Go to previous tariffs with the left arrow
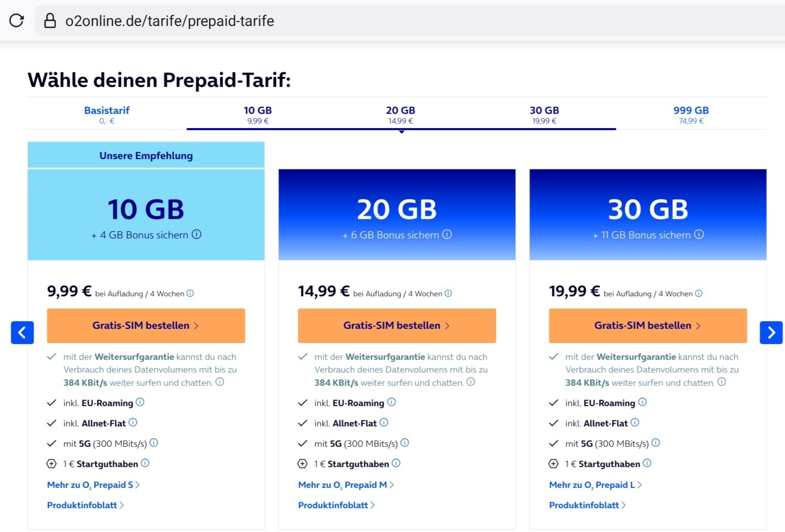 click(22, 332)
